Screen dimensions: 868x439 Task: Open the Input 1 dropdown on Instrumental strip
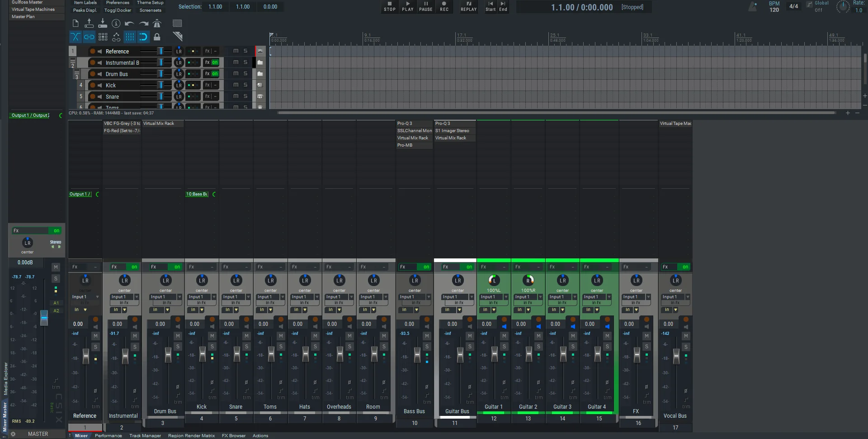coord(124,297)
